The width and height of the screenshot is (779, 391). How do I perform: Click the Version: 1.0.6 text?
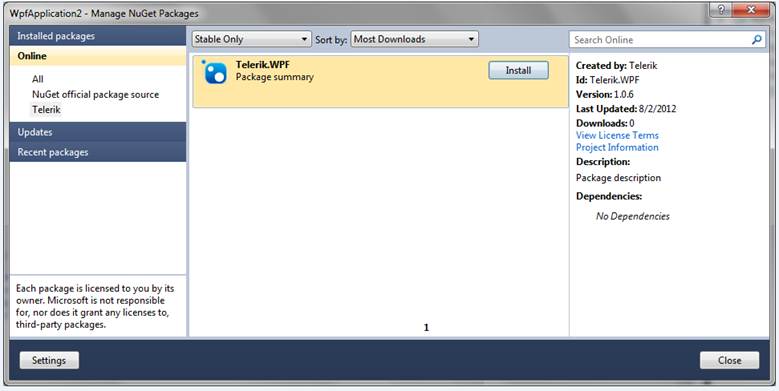coord(605,94)
